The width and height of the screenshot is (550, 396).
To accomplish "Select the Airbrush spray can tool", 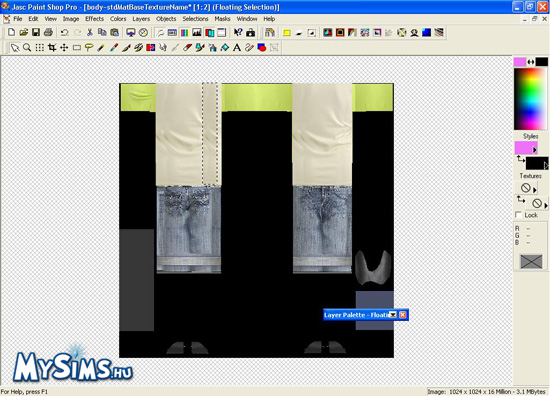I will coord(212,47).
